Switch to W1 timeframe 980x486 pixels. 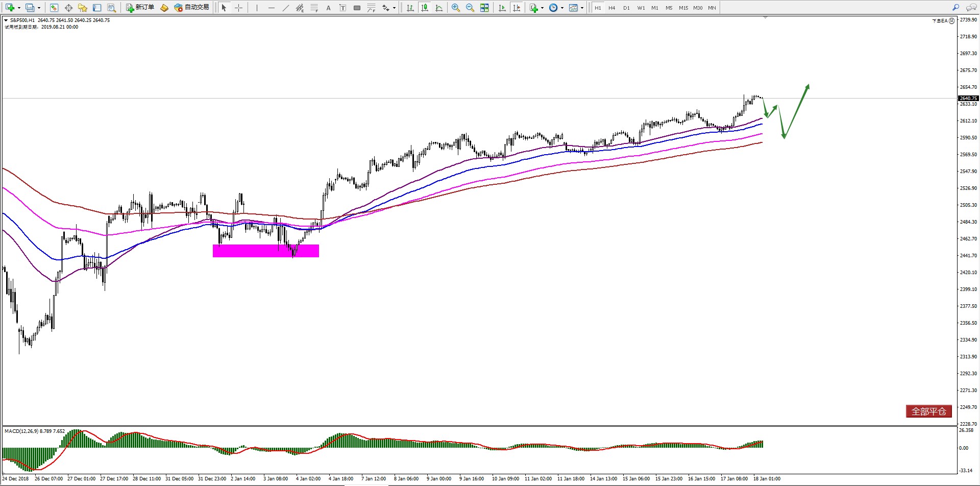[641, 8]
